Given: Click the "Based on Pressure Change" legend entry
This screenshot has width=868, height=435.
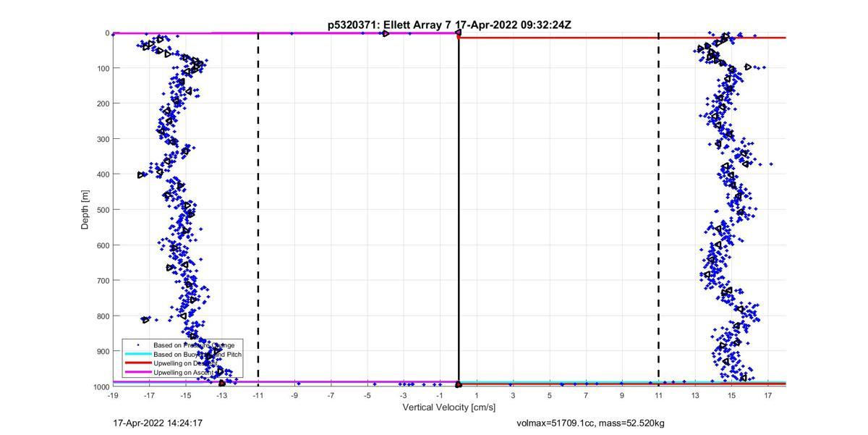Looking at the screenshot, I should (194, 345).
